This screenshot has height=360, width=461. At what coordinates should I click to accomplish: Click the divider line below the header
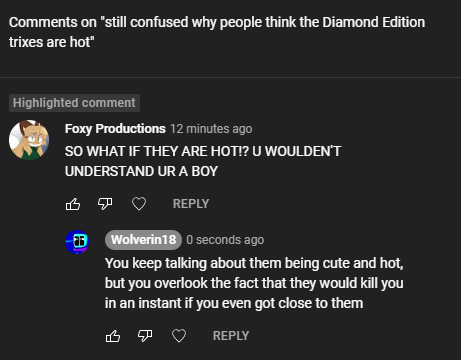[x=230, y=77]
